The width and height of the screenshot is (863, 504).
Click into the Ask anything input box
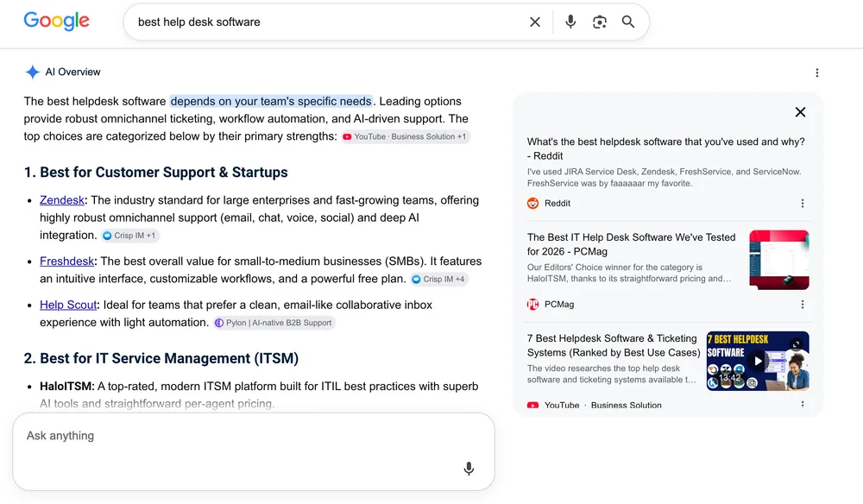pos(254,451)
